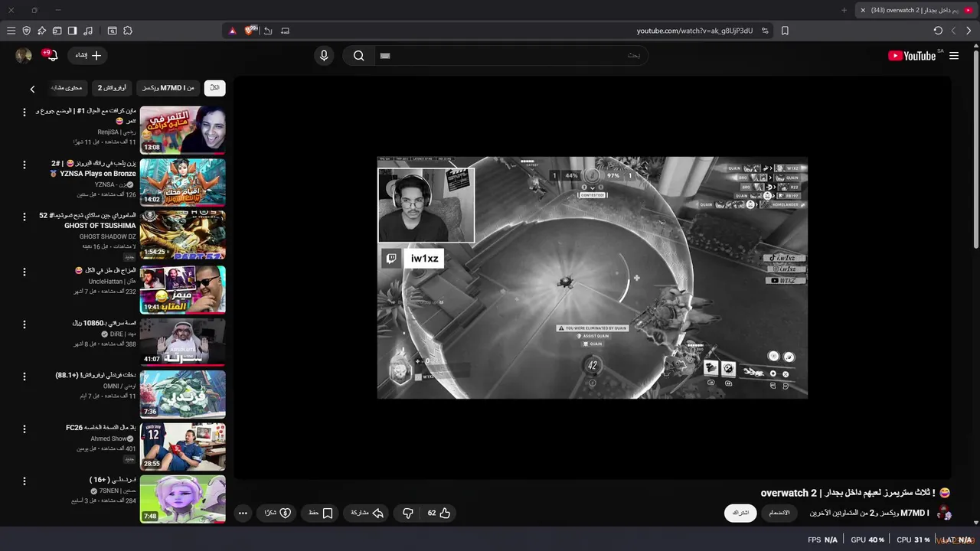Screen dimensions: 980x551
Task: Bookmark this page with the bookmark icon
Action: [785, 31]
